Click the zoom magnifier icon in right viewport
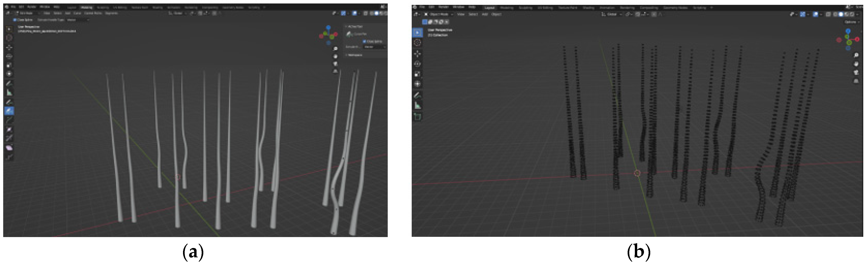Screen dimensions: 868x265 click(x=856, y=55)
